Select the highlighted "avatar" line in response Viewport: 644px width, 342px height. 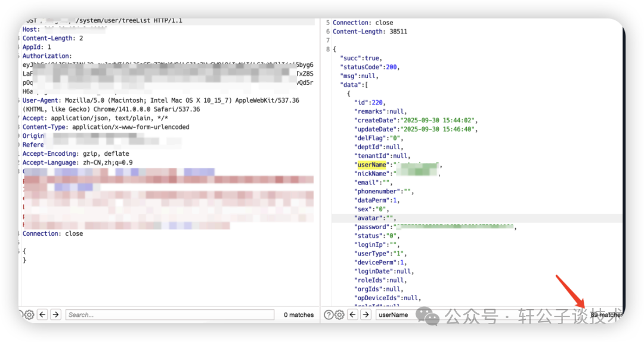[476, 218]
